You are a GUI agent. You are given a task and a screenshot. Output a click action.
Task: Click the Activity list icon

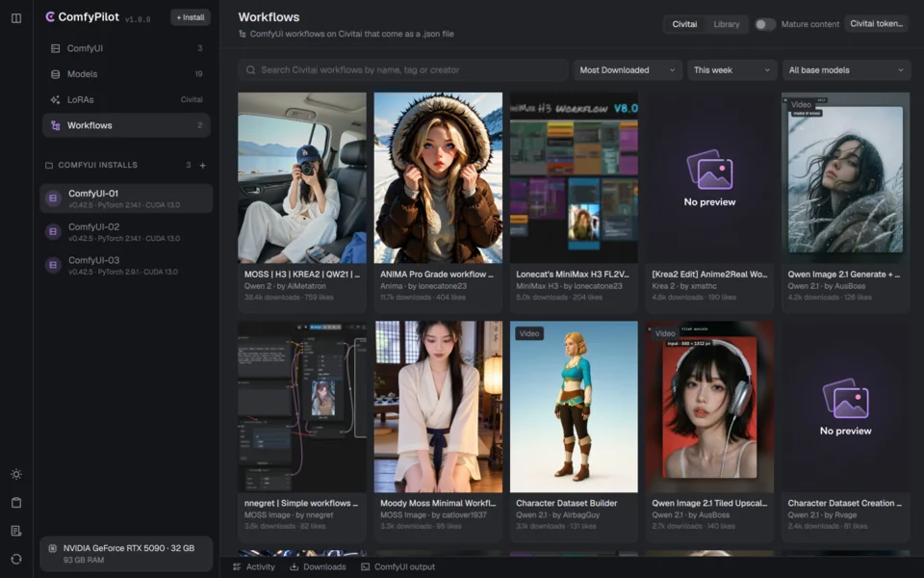pos(237,566)
